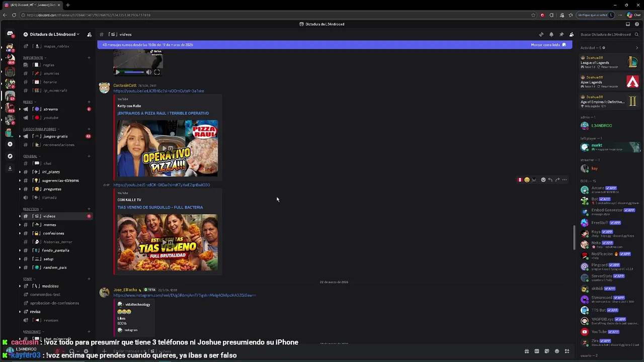Viewport: 644px width, 362px height.
Task: Open the ENTRAMOS A PIZZA RAUL video title
Action: pos(163,113)
